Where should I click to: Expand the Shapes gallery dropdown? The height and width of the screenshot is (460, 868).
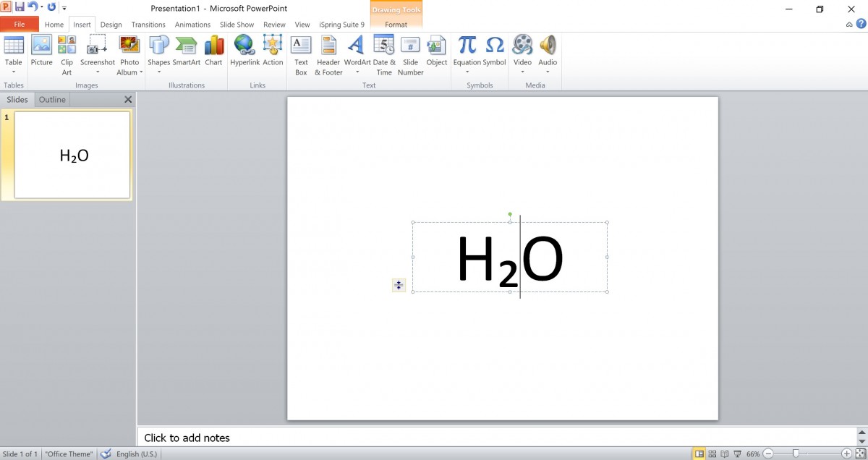[158, 72]
